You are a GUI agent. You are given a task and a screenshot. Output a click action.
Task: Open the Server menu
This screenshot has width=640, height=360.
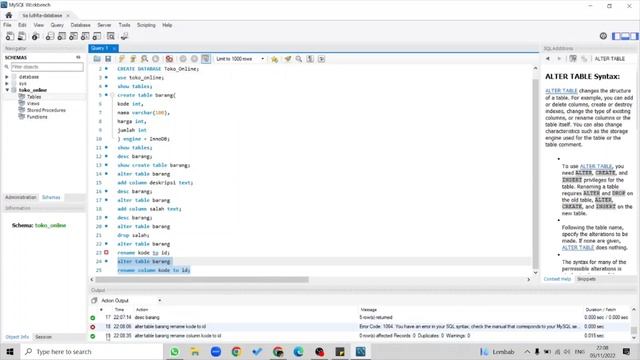pyautogui.click(x=104, y=25)
